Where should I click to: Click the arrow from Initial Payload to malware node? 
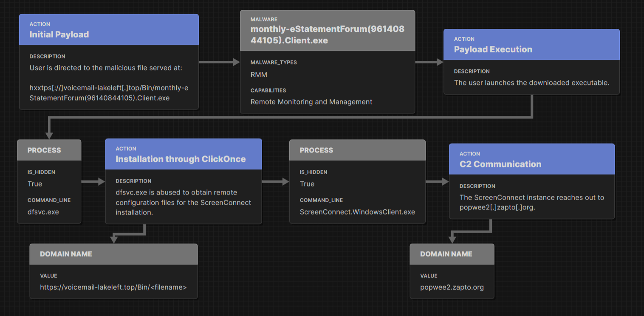click(219, 62)
